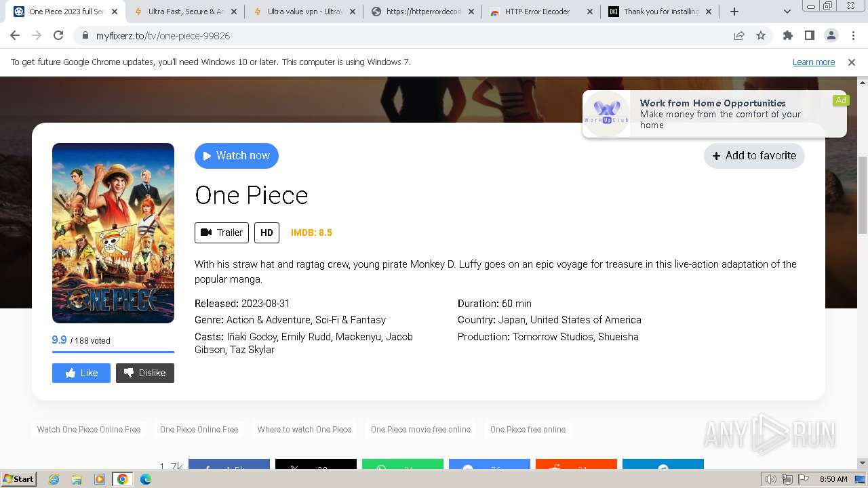Image resolution: width=868 pixels, height=488 pixels.
Task: Open the Learn more link in the update bar
Action: click(x=814, y=62)
